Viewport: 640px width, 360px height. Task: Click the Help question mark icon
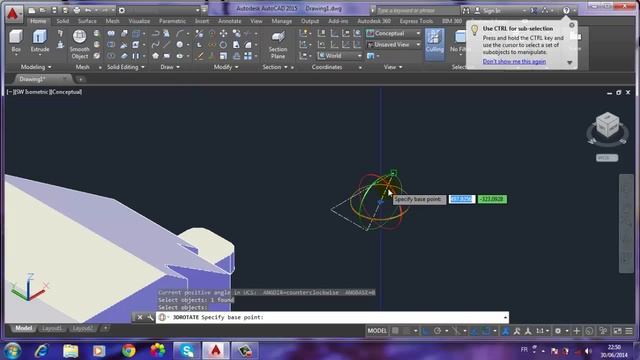point(566,10)
